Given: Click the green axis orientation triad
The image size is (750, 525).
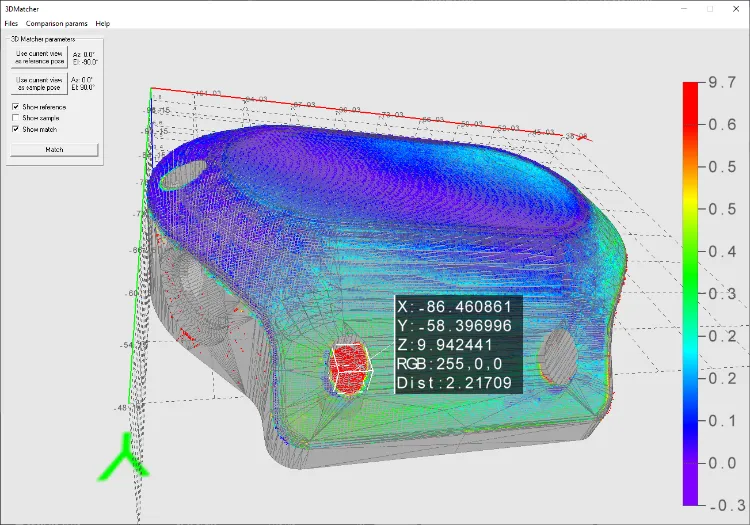Looking at the screenshot, I should point(123,457).
